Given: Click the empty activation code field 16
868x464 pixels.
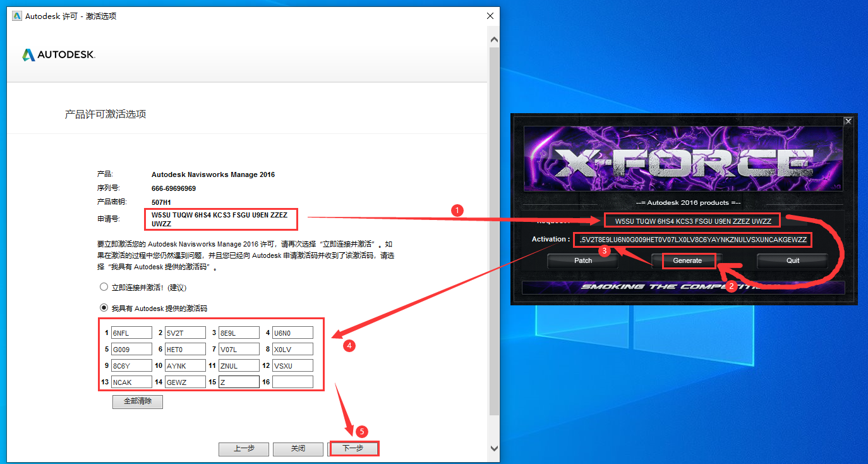Looking at the screenshot, I should point(292,382).
